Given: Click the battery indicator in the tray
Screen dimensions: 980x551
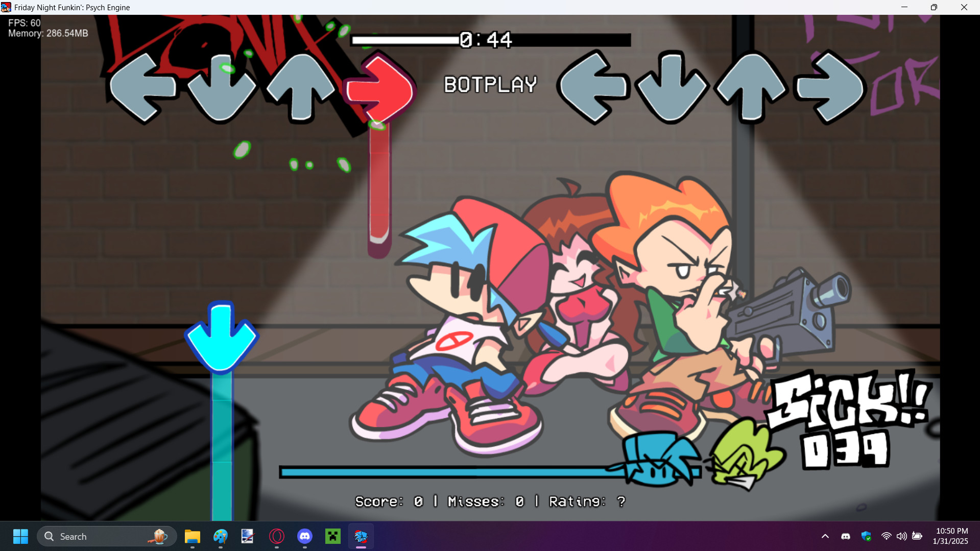Looking at the screenshot, I should pyautogui.click(x=918, y=536).
